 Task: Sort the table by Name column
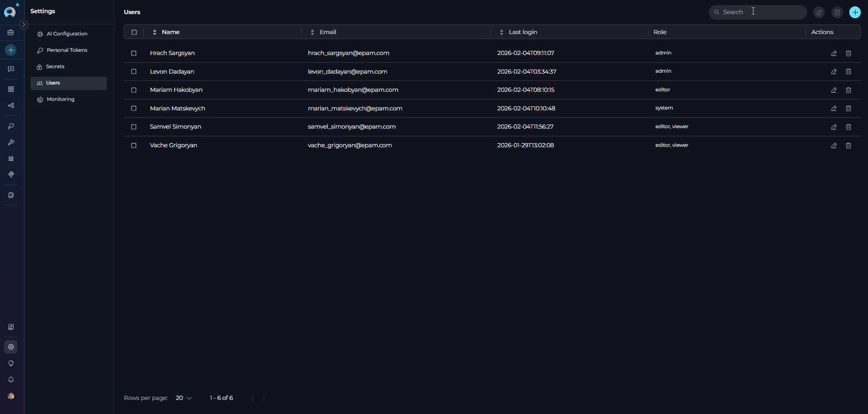coord(155,32)
